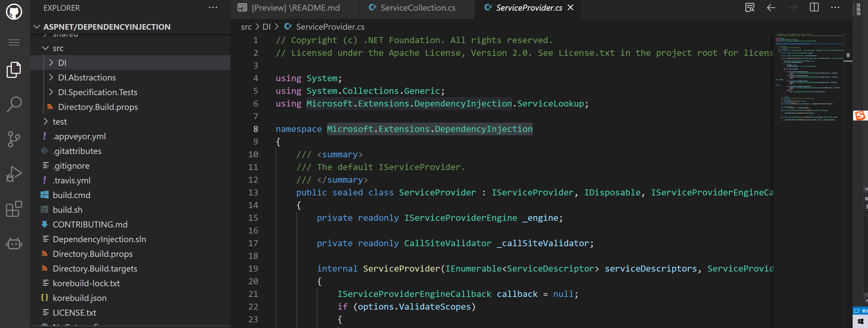Click ServiceProvider.cs in the breadcrumb

(330, 27)
